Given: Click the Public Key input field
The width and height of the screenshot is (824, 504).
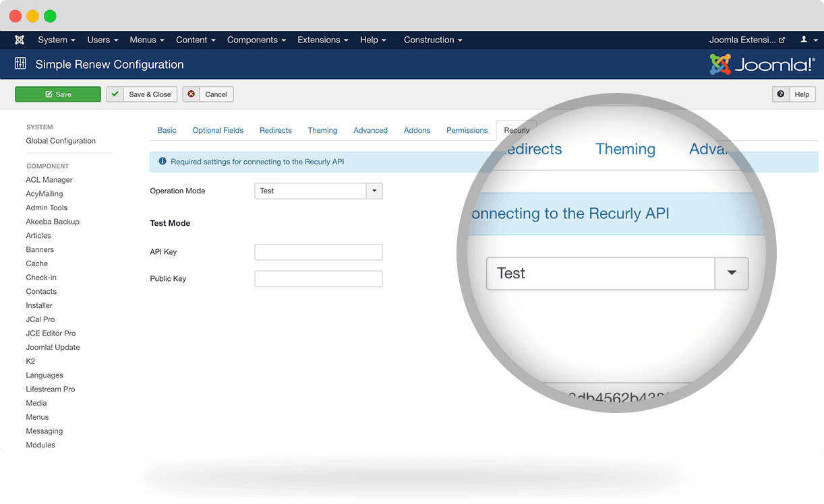Looking at the screenshot, I should click(x=318, y=279).
